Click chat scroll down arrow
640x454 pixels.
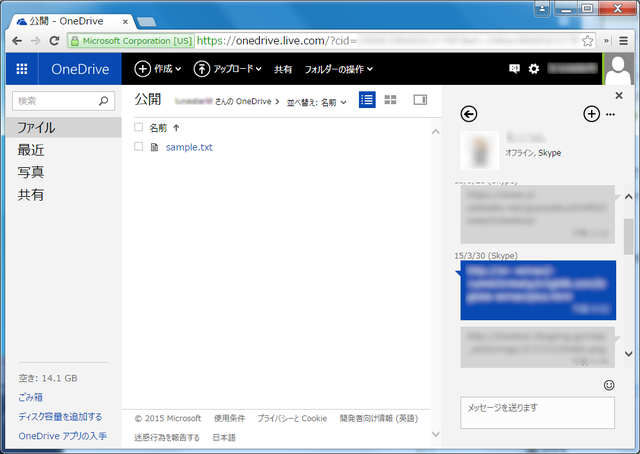(629, 354)
